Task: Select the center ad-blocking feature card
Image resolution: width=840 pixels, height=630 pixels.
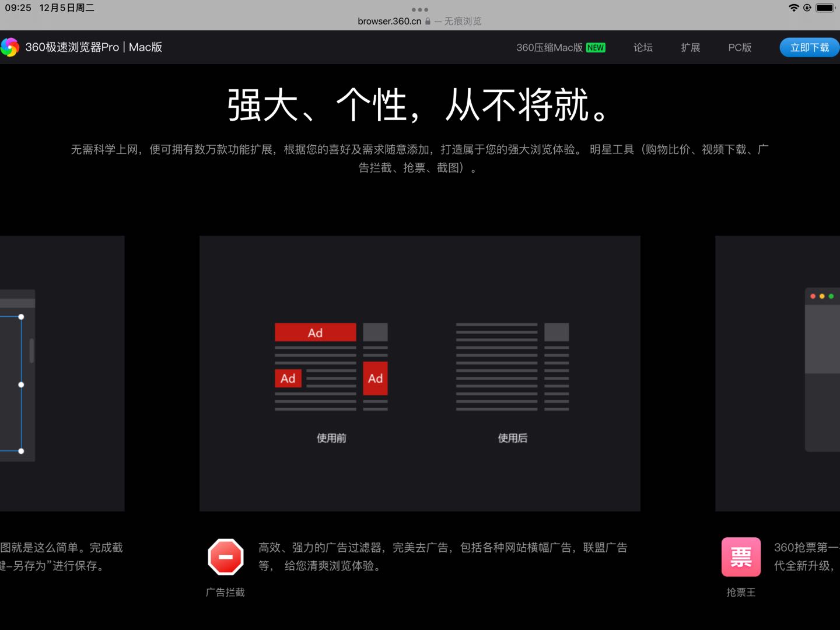Action: [x=419, y=373]
